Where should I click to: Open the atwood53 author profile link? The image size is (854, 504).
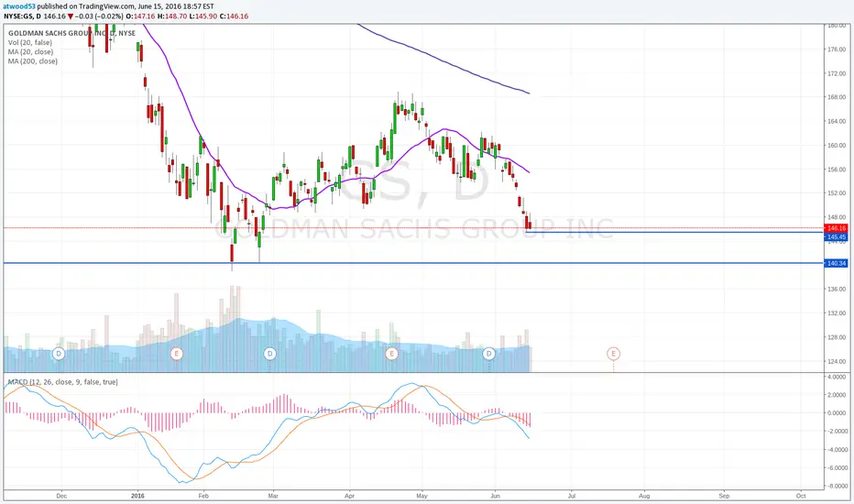click(x=19, y=6)
